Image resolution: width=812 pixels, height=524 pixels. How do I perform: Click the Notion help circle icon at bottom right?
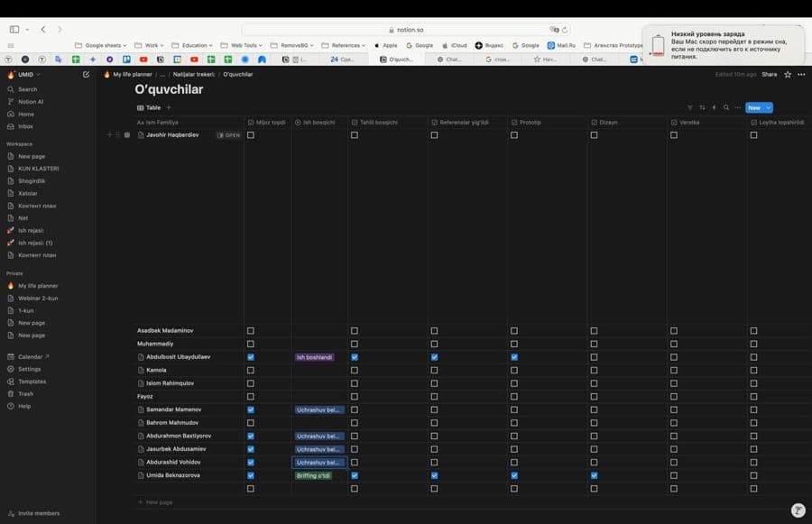(798, 510)
